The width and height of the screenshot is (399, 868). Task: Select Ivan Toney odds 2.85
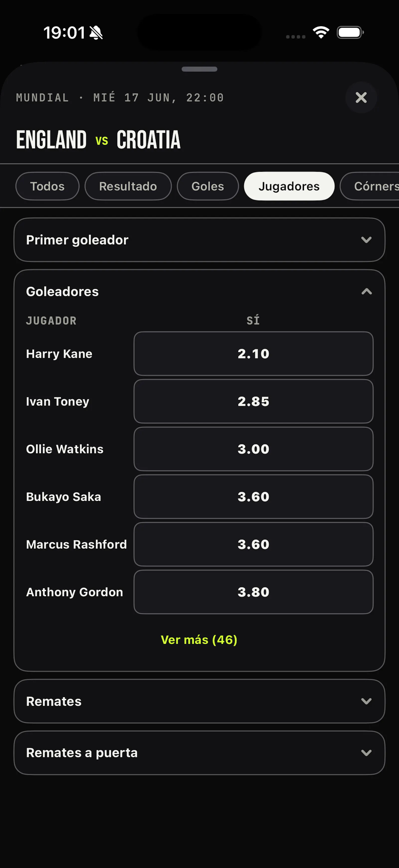click(x=254, y=401)
